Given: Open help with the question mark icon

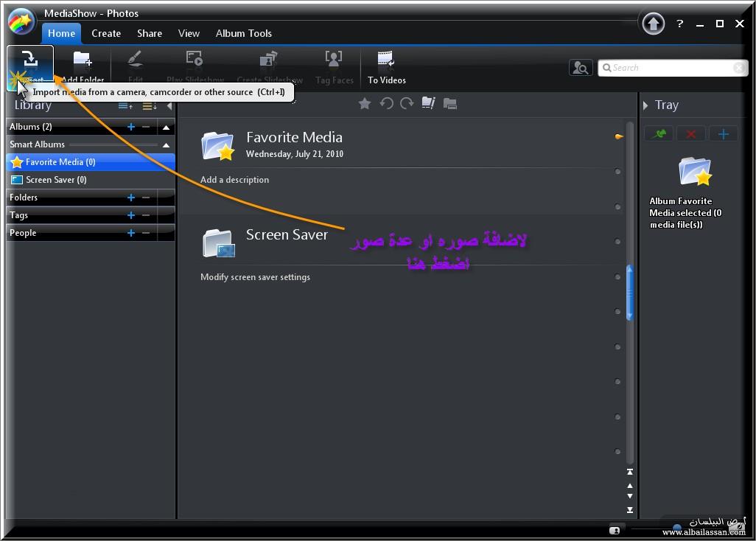Looking at the screenshot, I should point(680,24).
